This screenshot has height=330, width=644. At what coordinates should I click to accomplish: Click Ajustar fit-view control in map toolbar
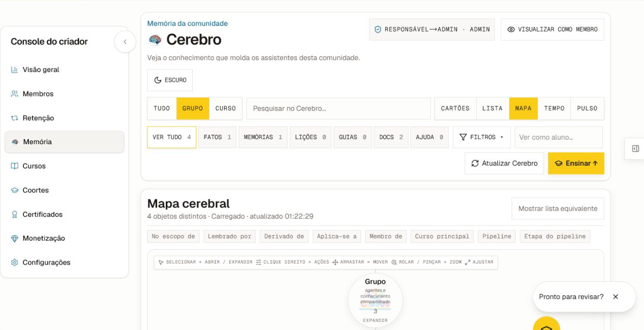point(479,262)
